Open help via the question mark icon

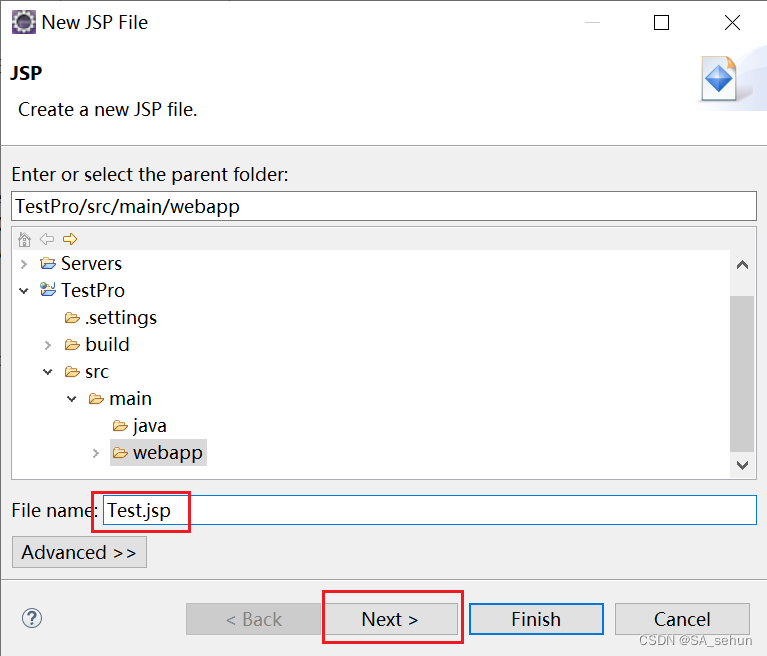click(x=32, y=618)
